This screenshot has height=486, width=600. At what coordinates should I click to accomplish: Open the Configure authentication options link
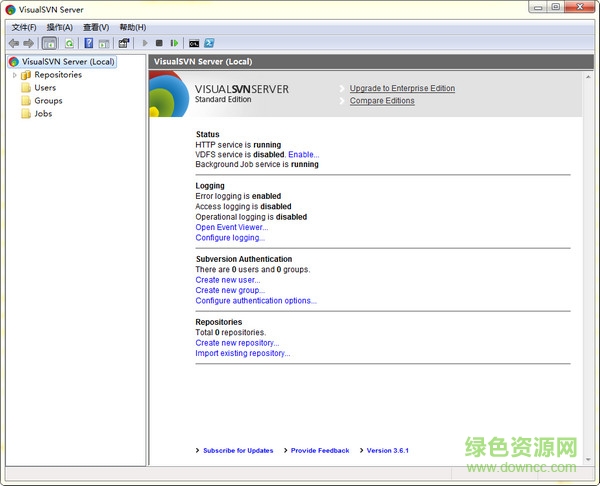pyautogui.click(x=256, y=301)
